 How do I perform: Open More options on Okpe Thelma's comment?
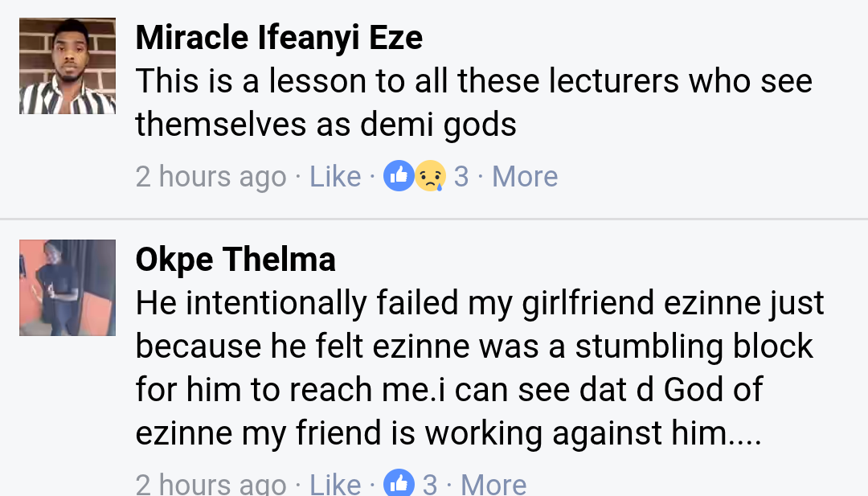coord(494,484)
